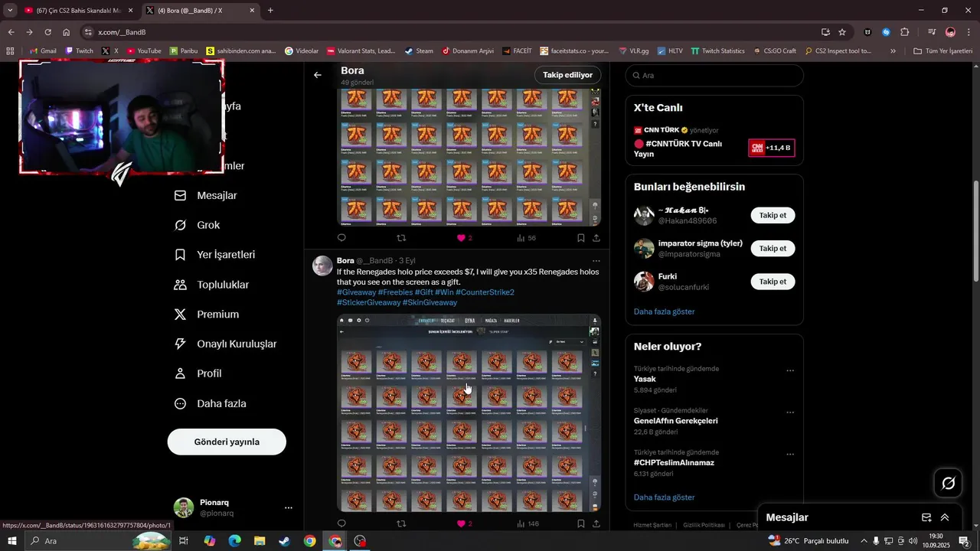980x551 pixels.
Task: Expand Daha fazla in the sidebar
Action: [211, 403]
